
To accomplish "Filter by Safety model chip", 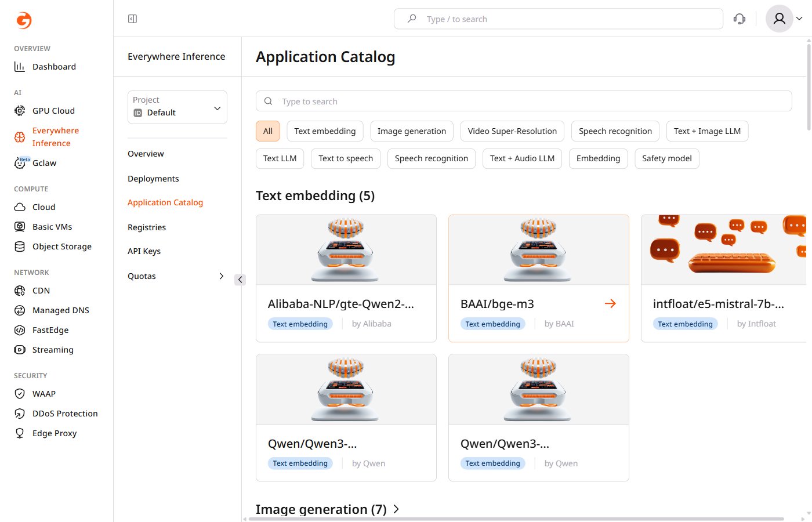I will click(667, 158).
